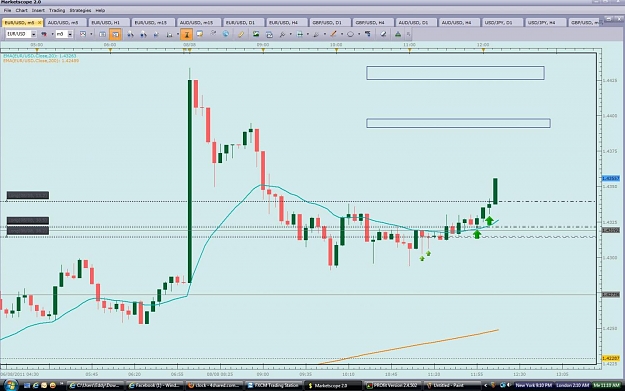Open the Trading menu
This screenshot has height=391, width=625.
(57, 10)
